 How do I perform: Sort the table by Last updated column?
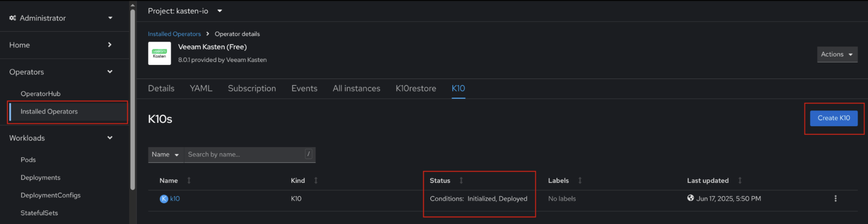click(740, 181)
